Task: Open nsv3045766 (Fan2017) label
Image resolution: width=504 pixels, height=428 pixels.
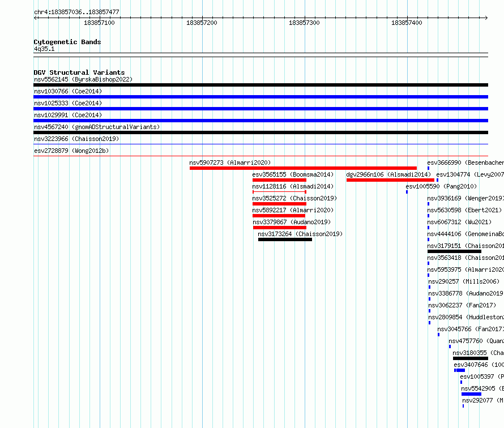Action: [471, 329]
